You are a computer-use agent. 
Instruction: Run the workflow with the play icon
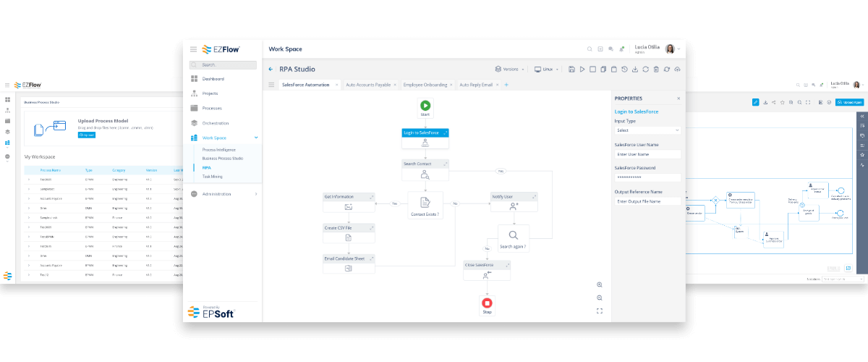(x=582, y=70)
